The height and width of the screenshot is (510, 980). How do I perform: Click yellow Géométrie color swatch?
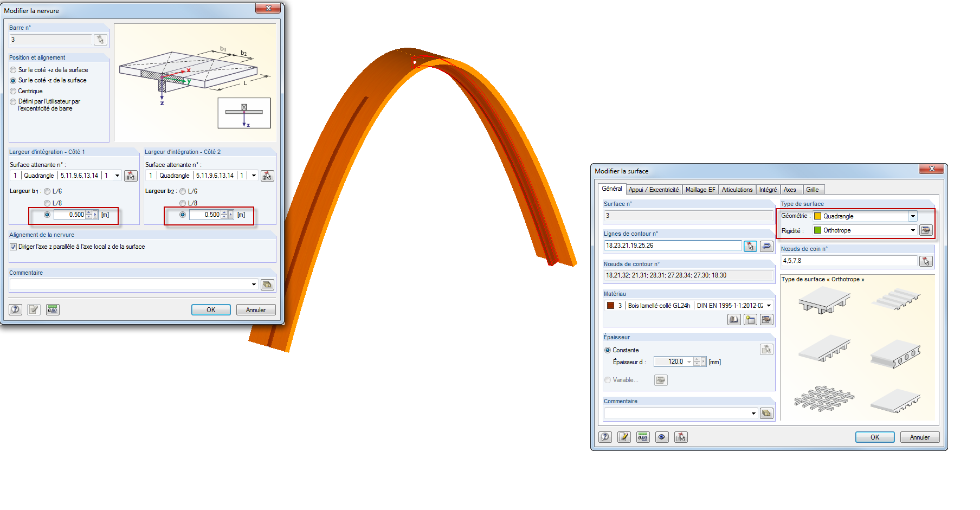click(818, 216)
